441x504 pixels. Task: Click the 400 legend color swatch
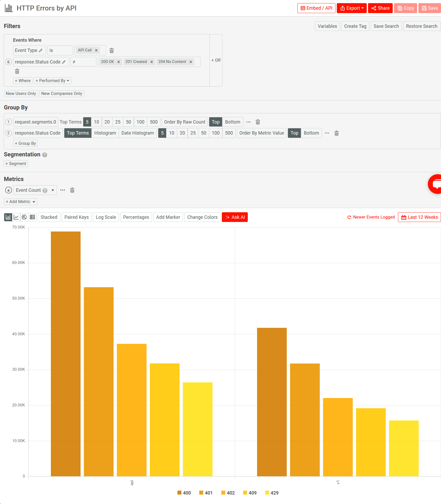coord(180,493)
